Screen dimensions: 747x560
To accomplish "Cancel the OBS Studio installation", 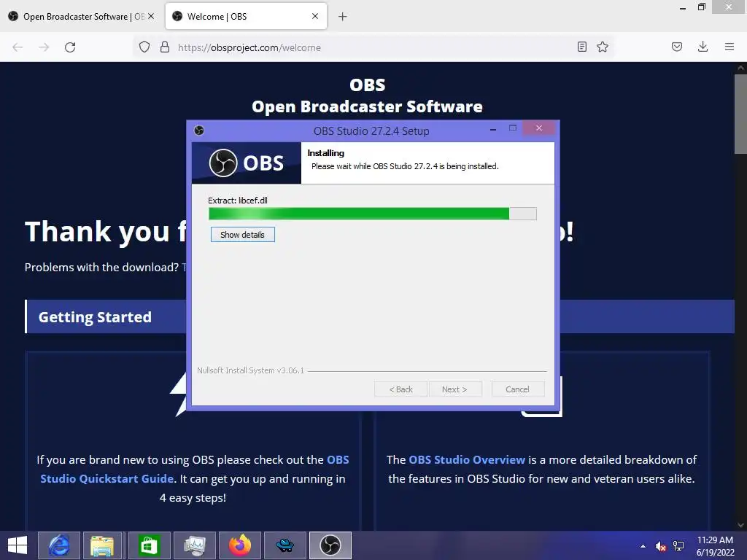I will 517,389.
